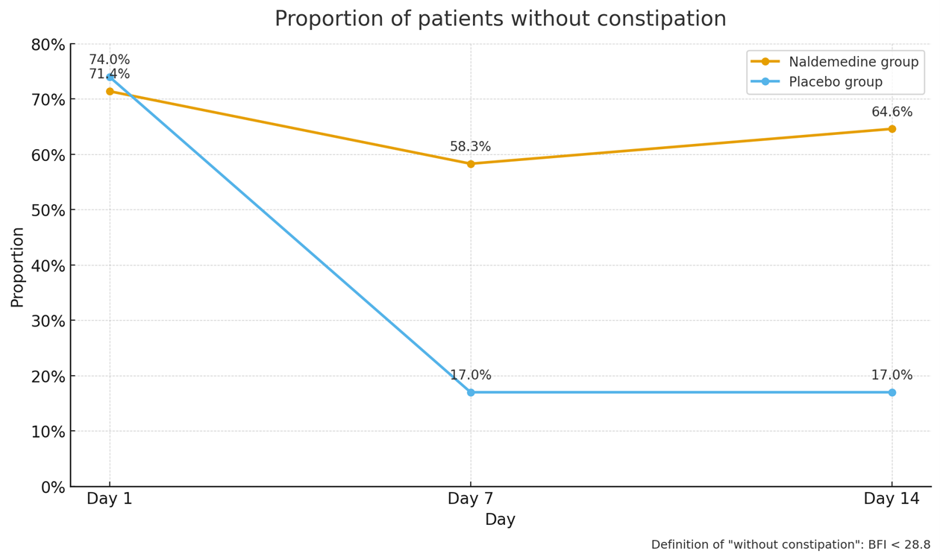Click the 17.0% label above Day 7
Viewport: 940px width, 560px height.
pos(470,375)
